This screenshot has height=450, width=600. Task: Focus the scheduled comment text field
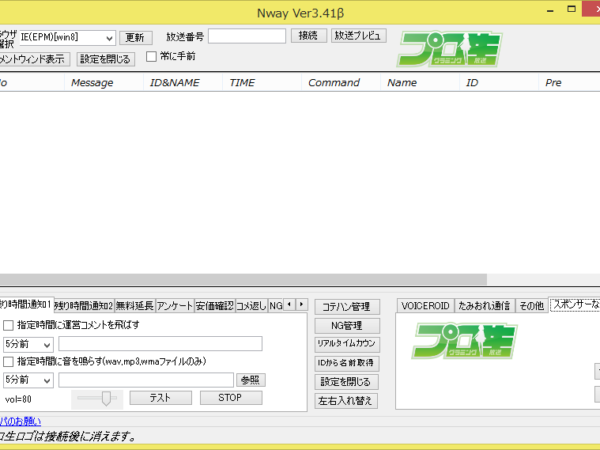click(x=160, y=344)
